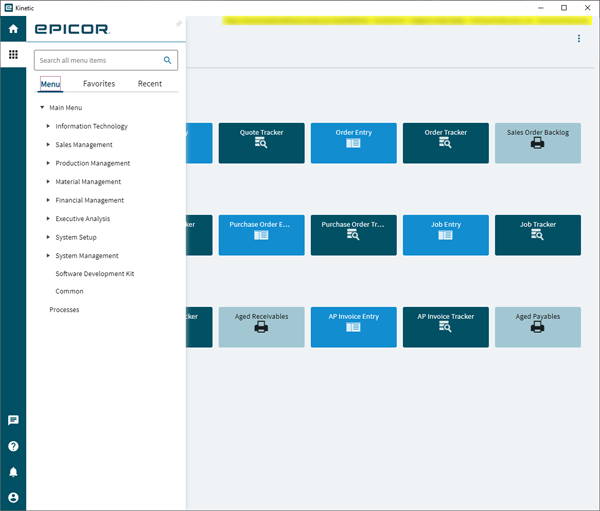Open the Aged Receivables report tile
The image size is (600, 511).
pos(261,327)
